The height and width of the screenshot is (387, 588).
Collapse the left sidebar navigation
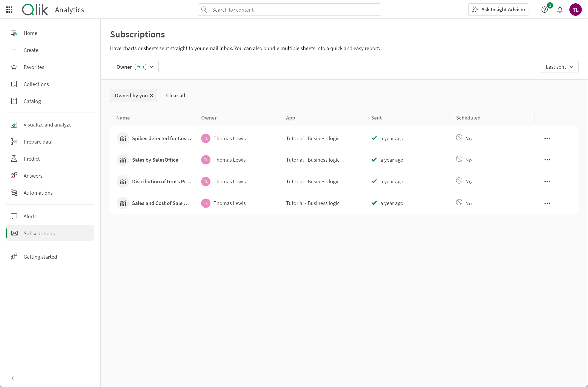pos(14,378)
